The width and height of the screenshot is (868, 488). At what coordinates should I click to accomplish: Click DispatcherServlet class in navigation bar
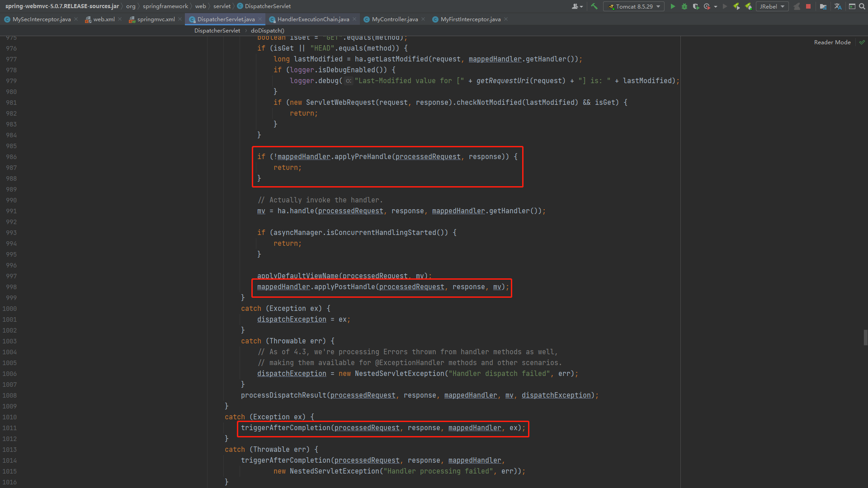264,6
